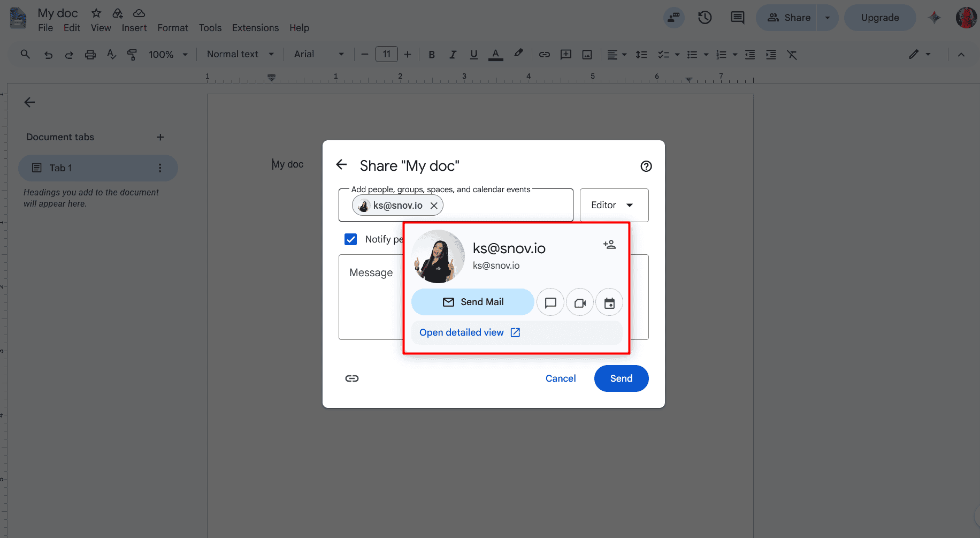Image resolution: width=980 pixels, height=538 pixels.
Task: Start a chat from the contact card
Action: [x=550, y=302]
